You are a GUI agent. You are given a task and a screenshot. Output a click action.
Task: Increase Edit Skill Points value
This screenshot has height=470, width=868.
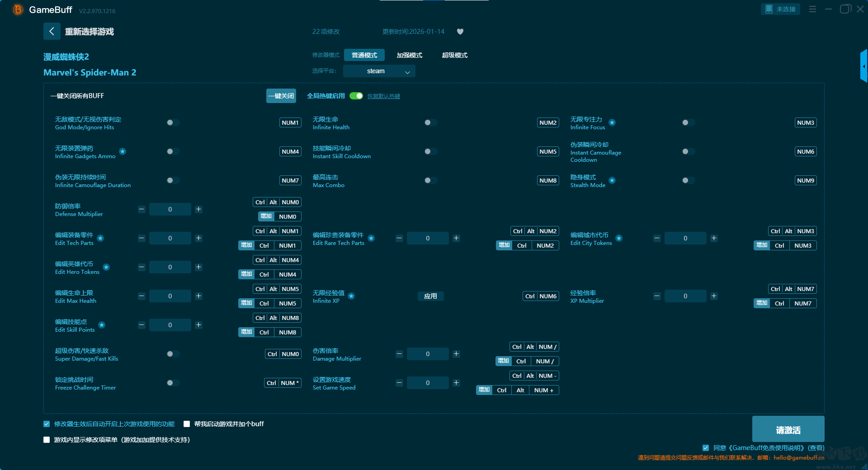[x=198, y=325]
